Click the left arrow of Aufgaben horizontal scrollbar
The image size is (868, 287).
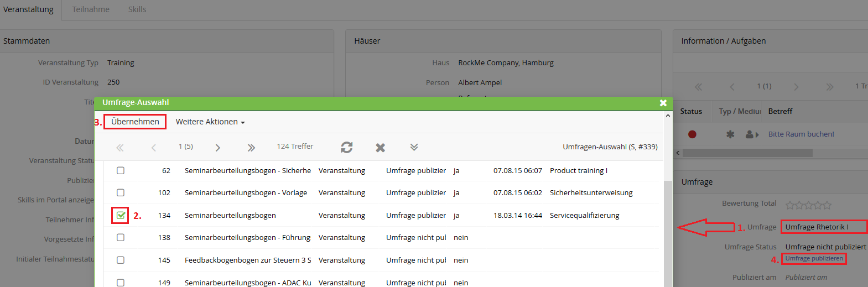point(678,153)
